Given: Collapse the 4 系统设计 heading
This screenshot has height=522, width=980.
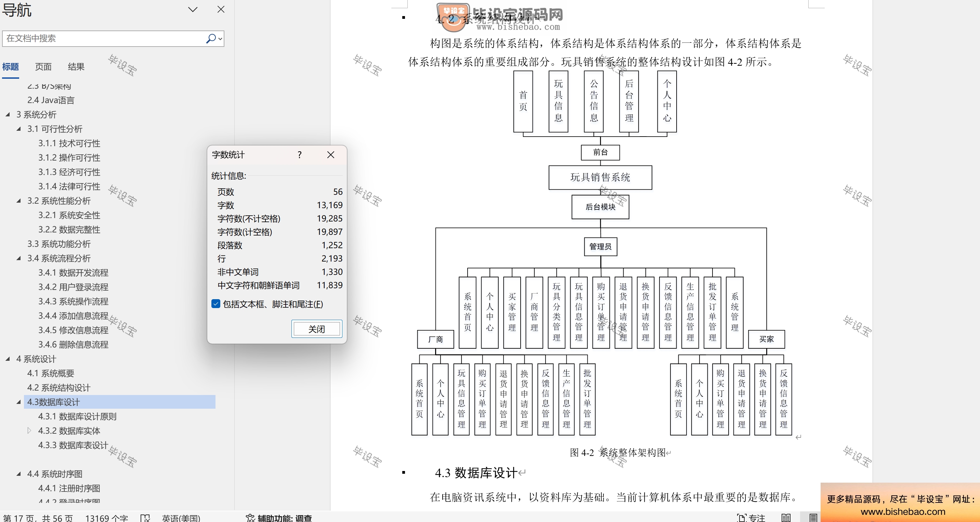Looking at the screenshot, I should point(8,359).
